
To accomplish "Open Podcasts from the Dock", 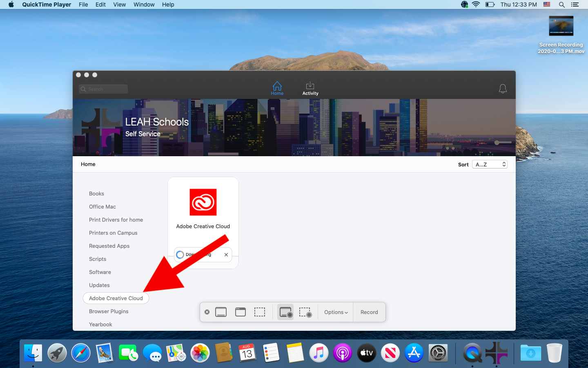I will (343, 353).
